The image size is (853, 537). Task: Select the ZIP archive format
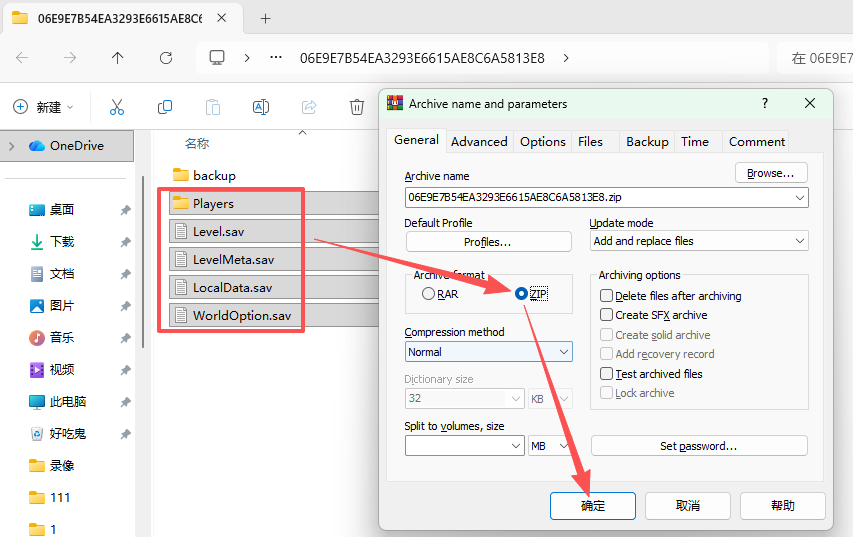tap(521, 294)
